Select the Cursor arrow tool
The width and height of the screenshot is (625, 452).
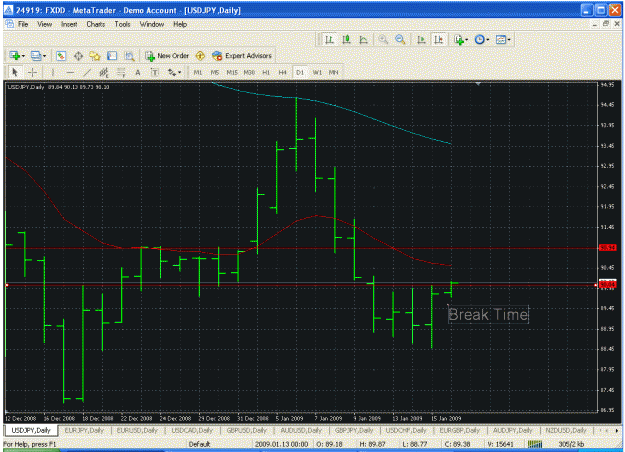[15, 72]
